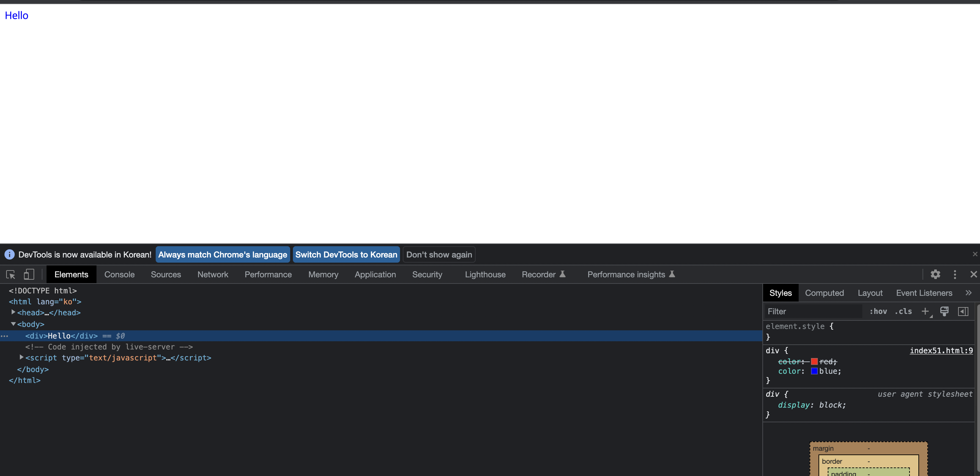The image size is (980, 476).
Task: Open the index51.html:9 source link
Action: [941, 350]
